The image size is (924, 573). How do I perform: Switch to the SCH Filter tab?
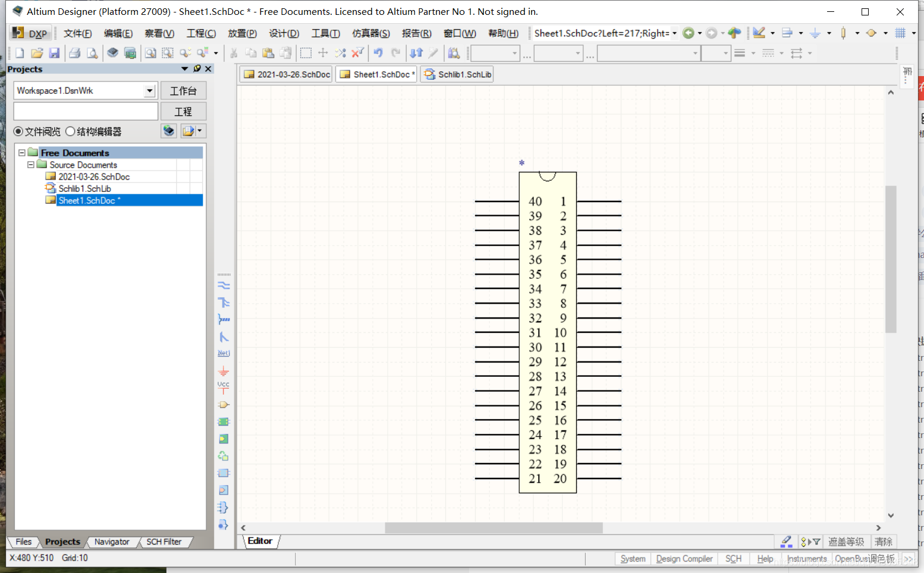(x=164, y=541)
